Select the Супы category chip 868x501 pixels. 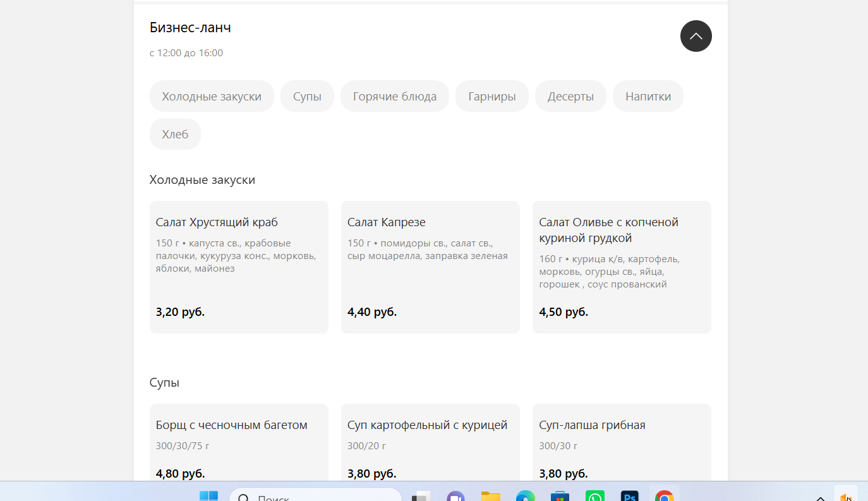coord(307,96)
